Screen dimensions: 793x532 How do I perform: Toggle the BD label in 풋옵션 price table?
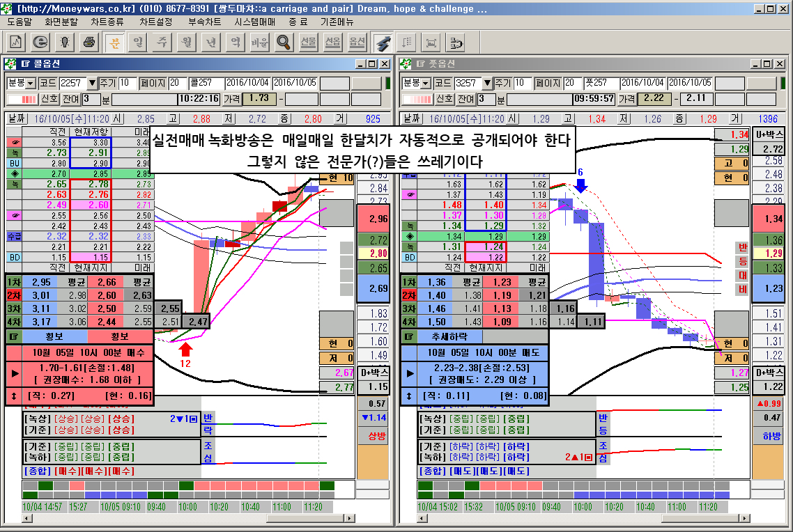click(409, 257)
